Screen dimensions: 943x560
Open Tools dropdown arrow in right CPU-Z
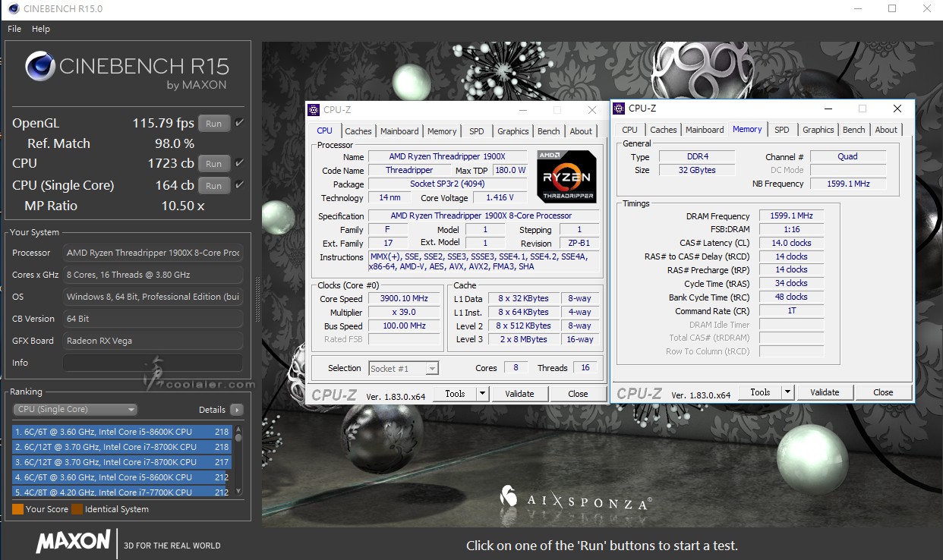[787, 392]
